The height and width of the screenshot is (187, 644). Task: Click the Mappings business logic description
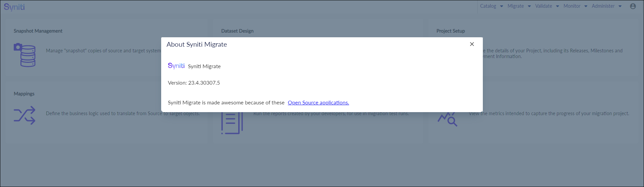coord(123,113)
